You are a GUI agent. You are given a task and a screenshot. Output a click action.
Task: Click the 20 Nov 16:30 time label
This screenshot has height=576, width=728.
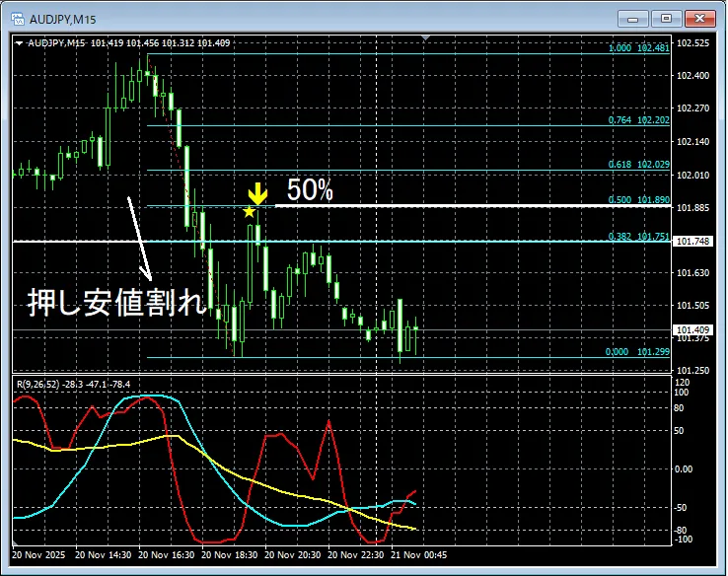coord(166,555)
